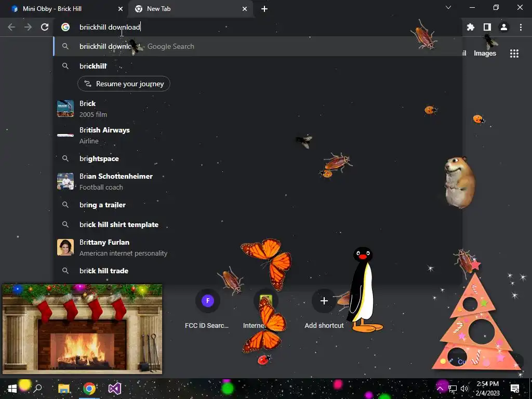Screen dimensions: 532x399
Task: Go back with the back arrow
Action: tap(11, 27)
